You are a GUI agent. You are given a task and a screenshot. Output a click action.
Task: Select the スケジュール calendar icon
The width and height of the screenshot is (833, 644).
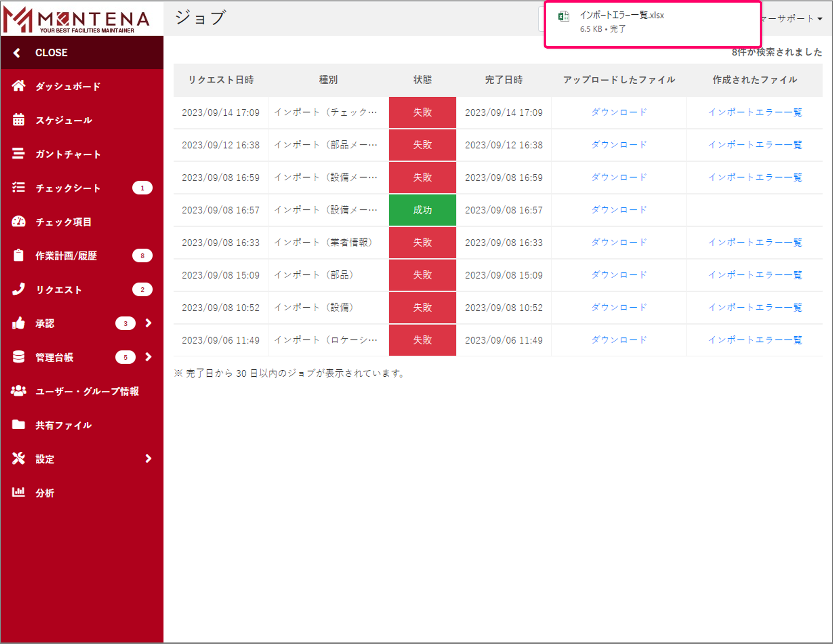point(19,120)
